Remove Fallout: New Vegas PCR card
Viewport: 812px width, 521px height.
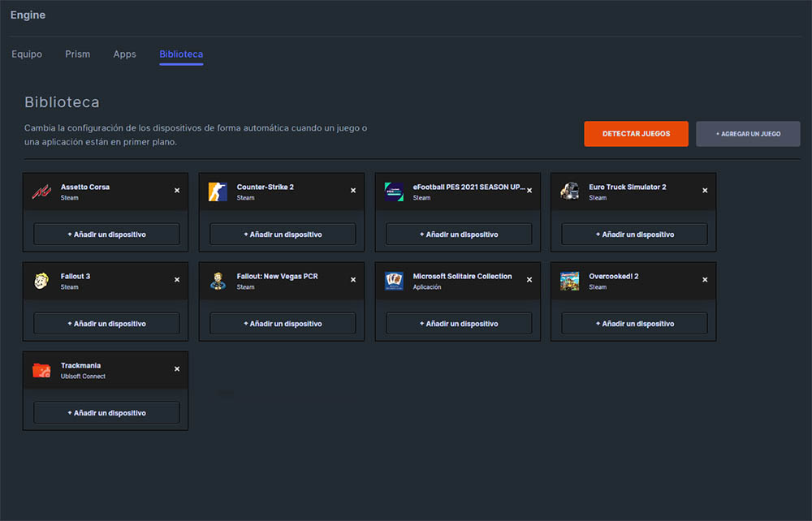point(353,280)
